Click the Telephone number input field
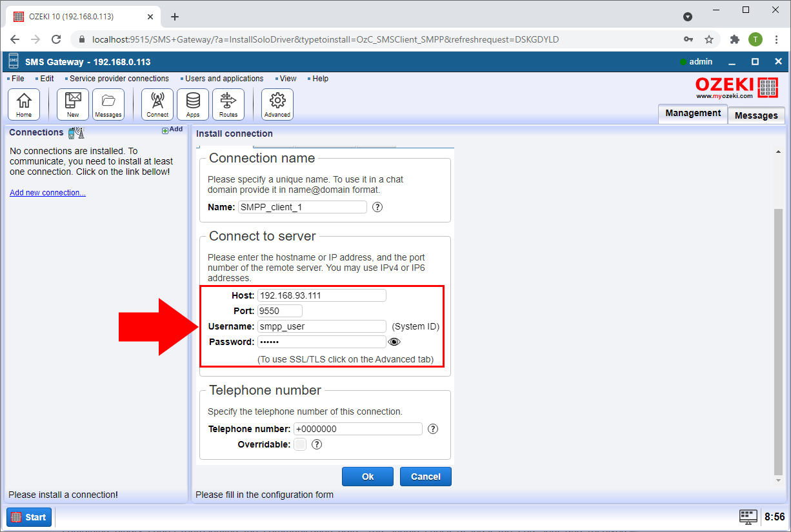 click(357, 429)
